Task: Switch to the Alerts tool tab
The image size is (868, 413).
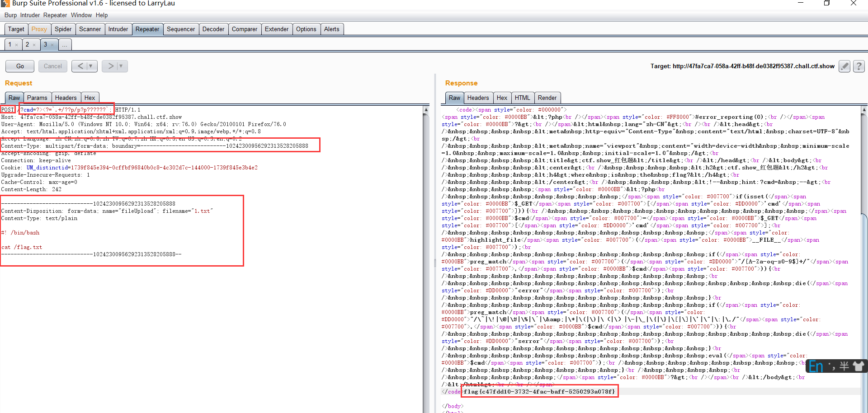Action: (332, 29)
